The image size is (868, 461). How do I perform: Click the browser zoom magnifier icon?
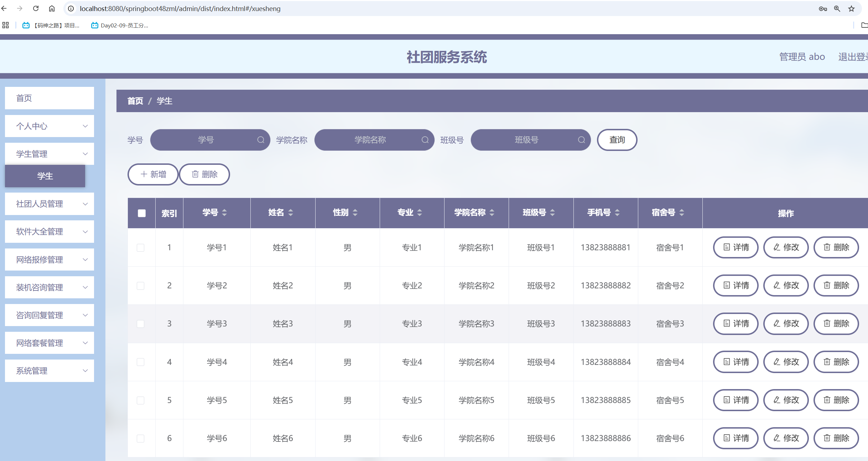(837, 9)
